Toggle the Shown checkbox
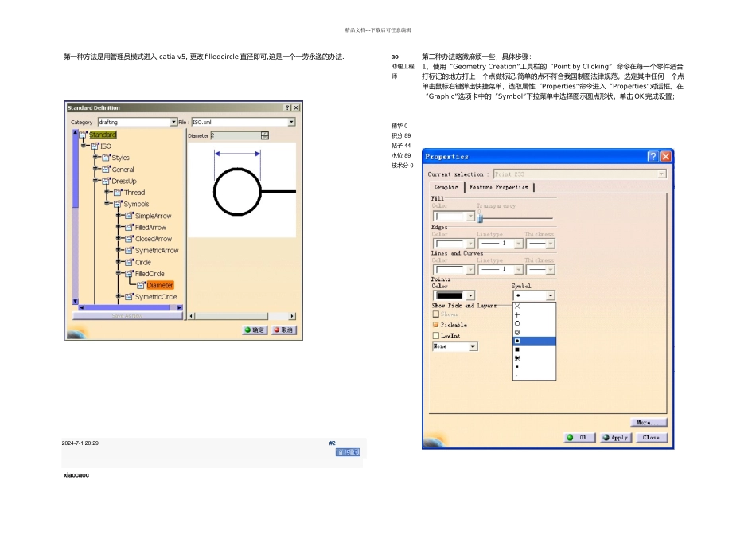The width and height of the screenshot is (756, 535). click(436, 314)
